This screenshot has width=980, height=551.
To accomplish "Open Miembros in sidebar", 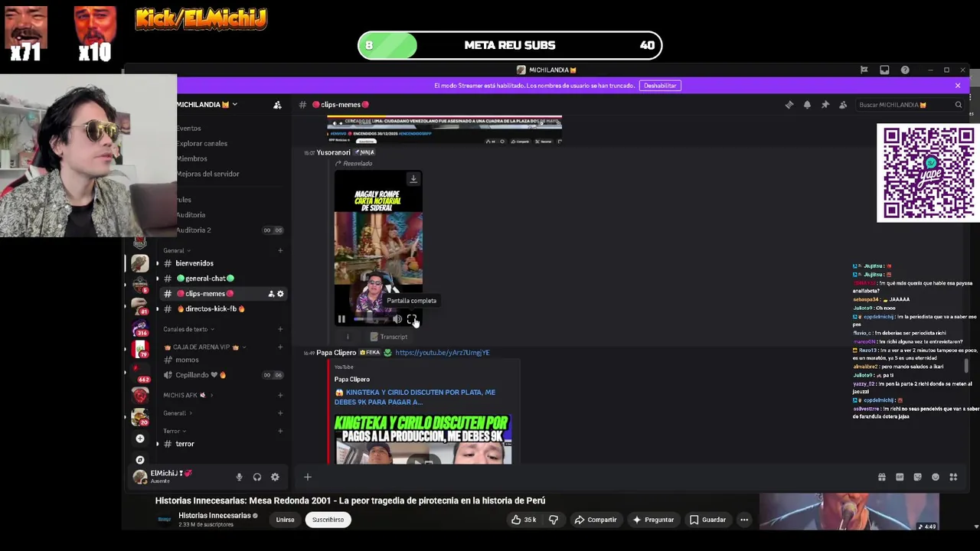I will click(x=191, y=158).
